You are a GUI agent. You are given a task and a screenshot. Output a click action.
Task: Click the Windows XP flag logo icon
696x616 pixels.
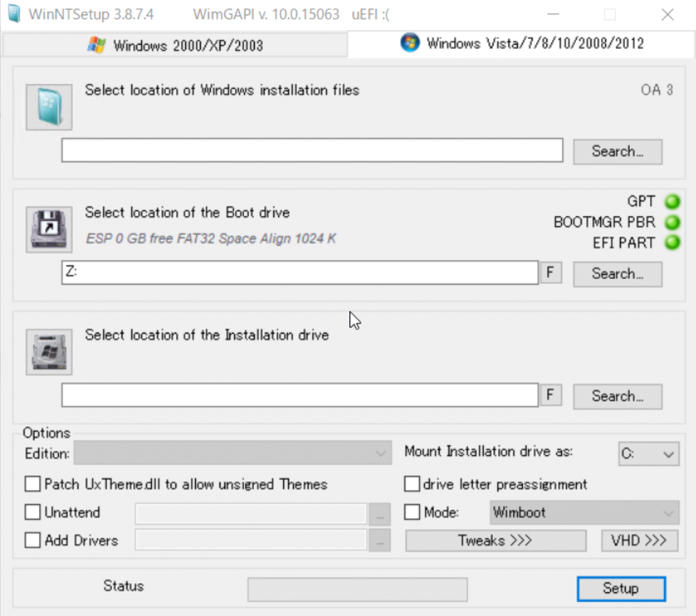[96, 45]
